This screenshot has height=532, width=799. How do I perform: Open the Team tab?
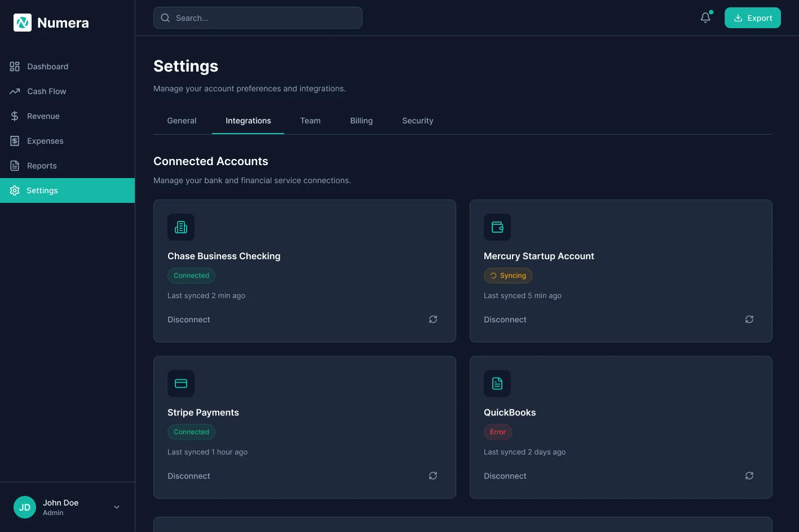tap(310, 121)
